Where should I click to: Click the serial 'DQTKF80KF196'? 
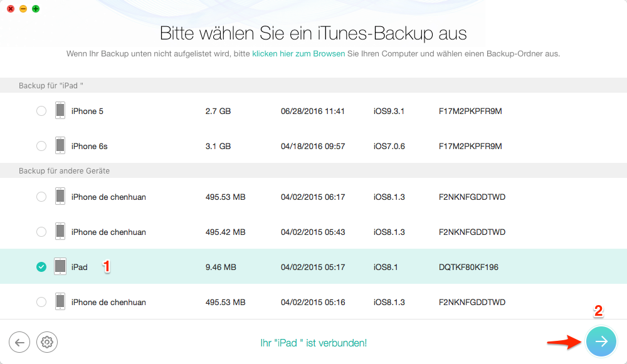click(468, 267)
